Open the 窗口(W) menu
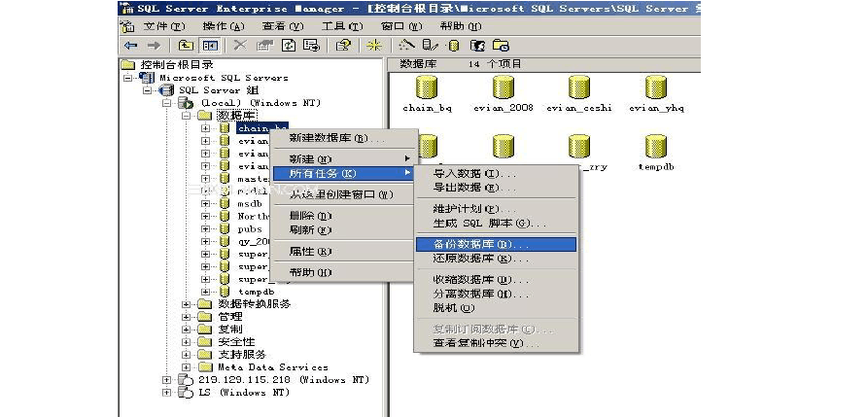Screen dimensions: 868x417 [401, 26]
